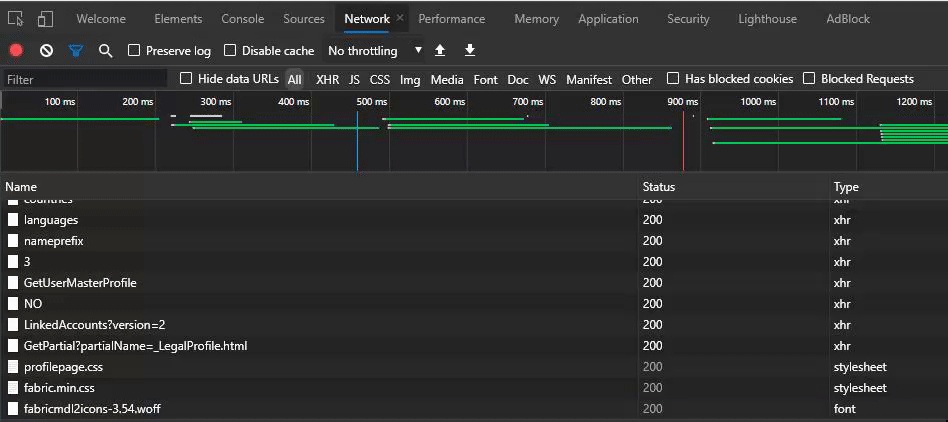948x422 pixels.
Task: Check Hide data URLs
Action: pyautogui.click(x=186, y=79)
